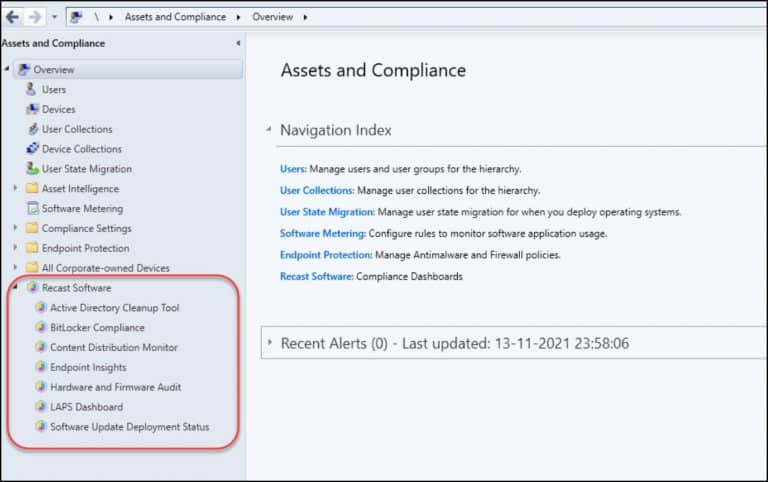Select Devices in the navigation tree
Screen dimensions: 768x482
pyautogui.click(x=59, y=109)
